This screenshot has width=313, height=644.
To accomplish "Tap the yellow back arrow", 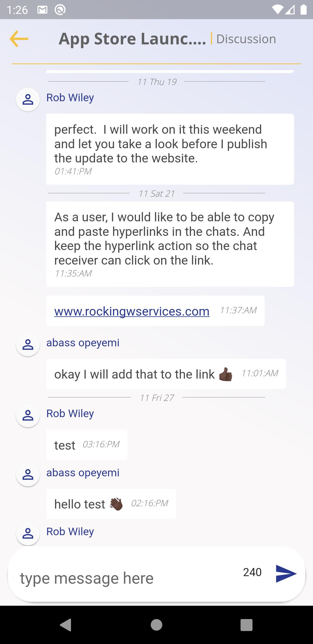I will tap(19, 39).
